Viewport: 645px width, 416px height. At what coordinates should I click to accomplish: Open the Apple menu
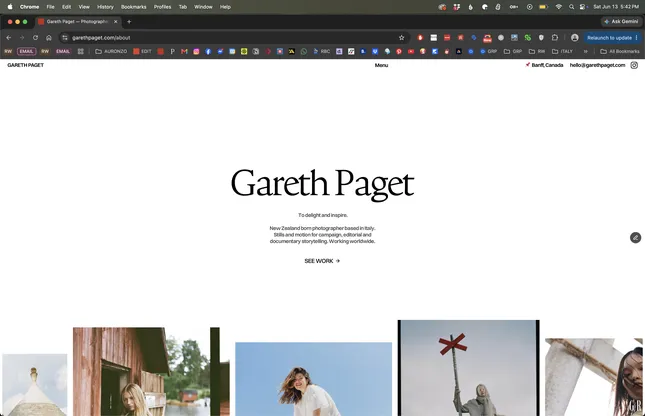tap(10, 7)
